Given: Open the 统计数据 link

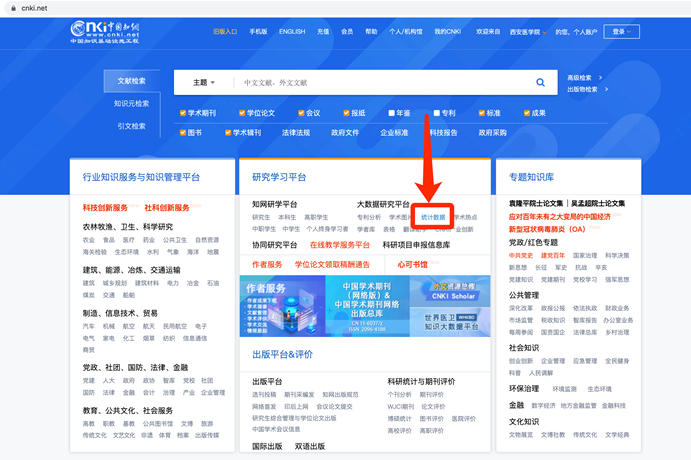Looking at the screenshot, I should [433, 217].
